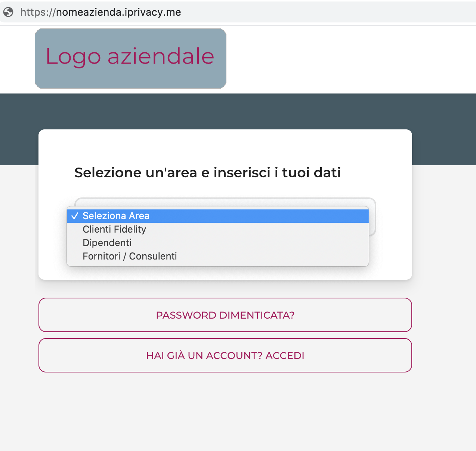The image size is (476, 451).
Task: Click the white header area beside the logo
Action: pos(336,59)
